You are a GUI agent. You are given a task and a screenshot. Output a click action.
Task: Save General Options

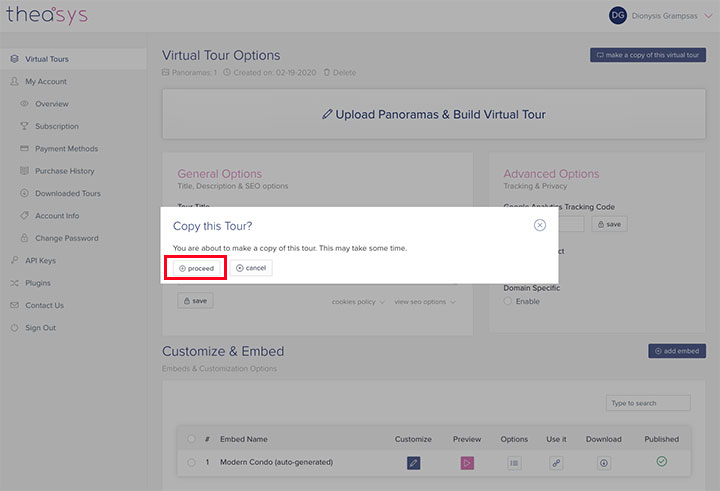point(195,301)
